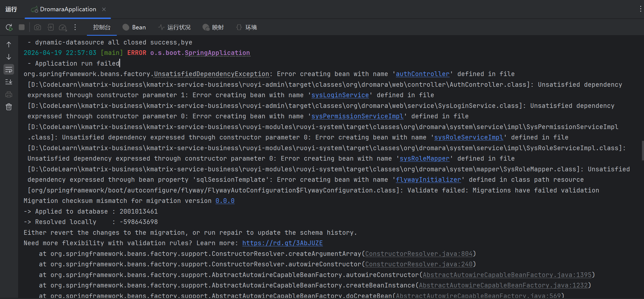Click the toolbar icon right of the camera
The image size is (644, 299).
click(50, 27)
